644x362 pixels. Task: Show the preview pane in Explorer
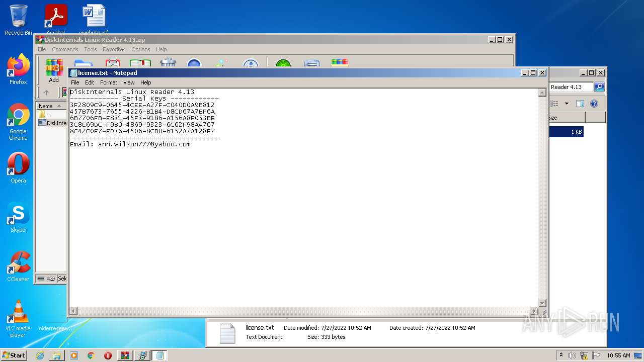click(580, 104)
